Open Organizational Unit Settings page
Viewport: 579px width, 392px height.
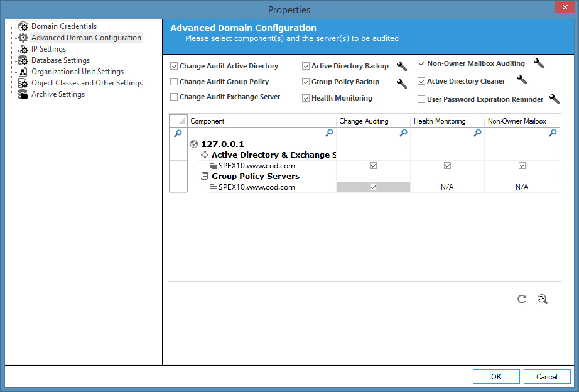point(77,72)
